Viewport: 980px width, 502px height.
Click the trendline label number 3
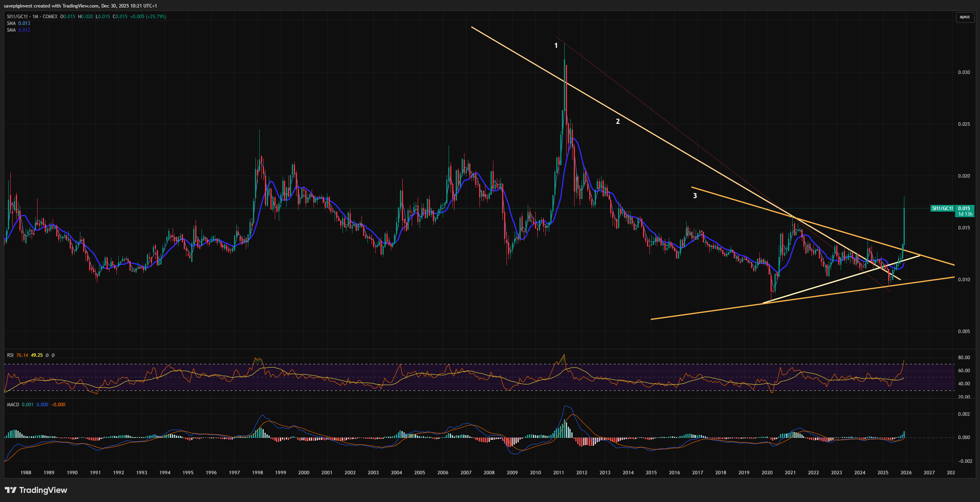click(695, 195)
